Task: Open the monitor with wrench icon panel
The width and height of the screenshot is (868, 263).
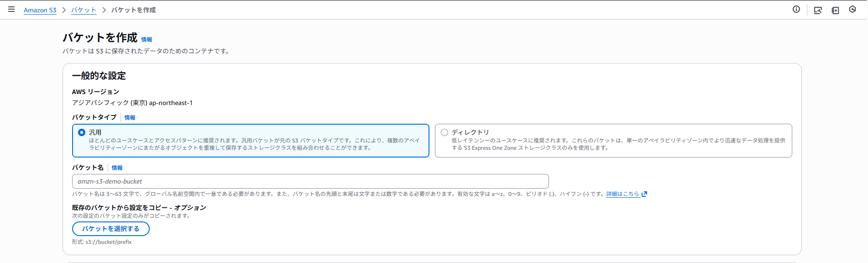Action: coord(818,10)
